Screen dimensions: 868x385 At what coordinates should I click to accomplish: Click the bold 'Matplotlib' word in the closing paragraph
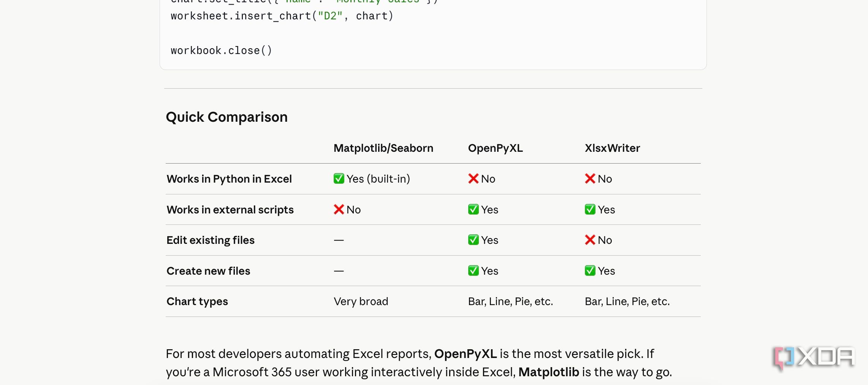tap(549, 372)
